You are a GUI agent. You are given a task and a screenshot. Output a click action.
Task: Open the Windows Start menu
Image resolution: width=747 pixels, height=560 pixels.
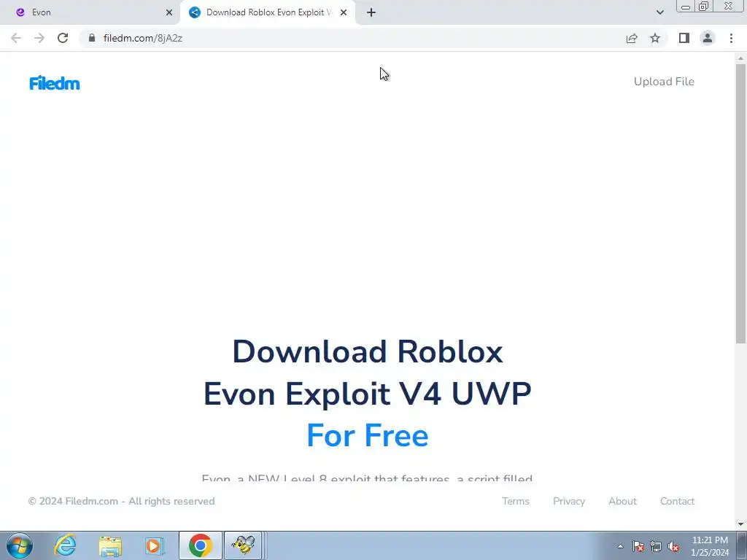pos(20,545)
